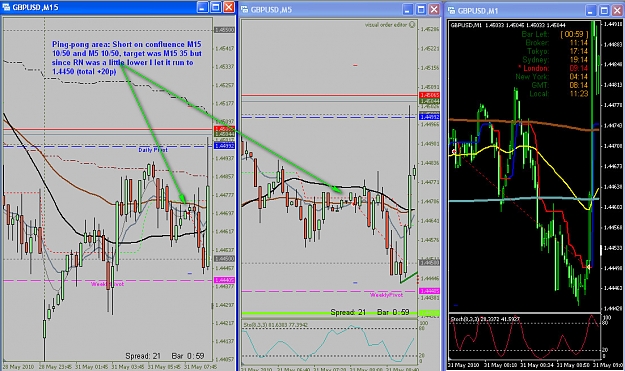Close the GBPUSD,M5 chart window
The image size is (625, 371).
(x=434, y=9)
